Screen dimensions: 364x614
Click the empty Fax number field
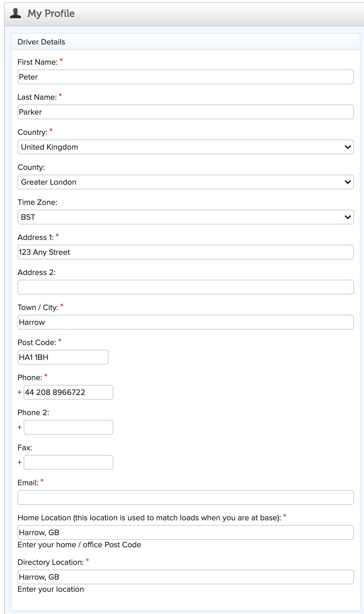68,462
